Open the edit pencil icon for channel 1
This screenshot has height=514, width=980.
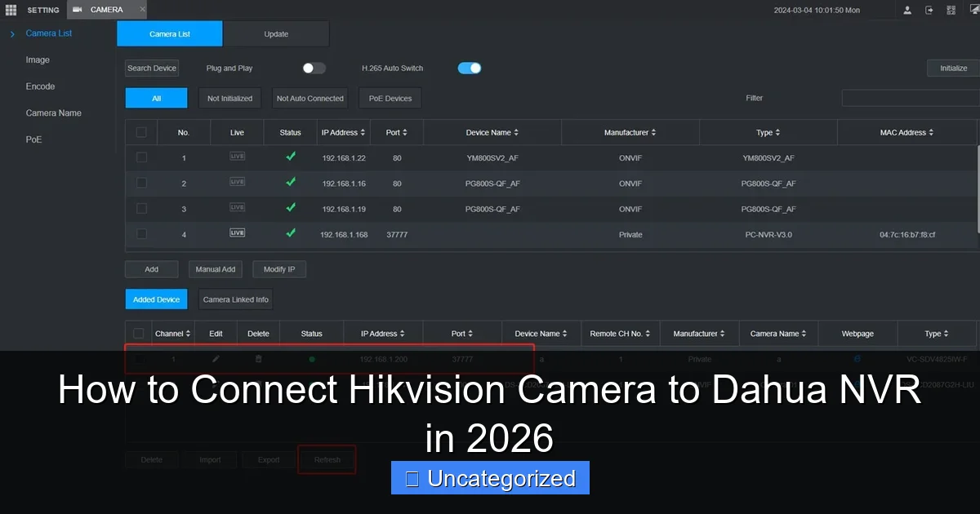pos(216,359)
